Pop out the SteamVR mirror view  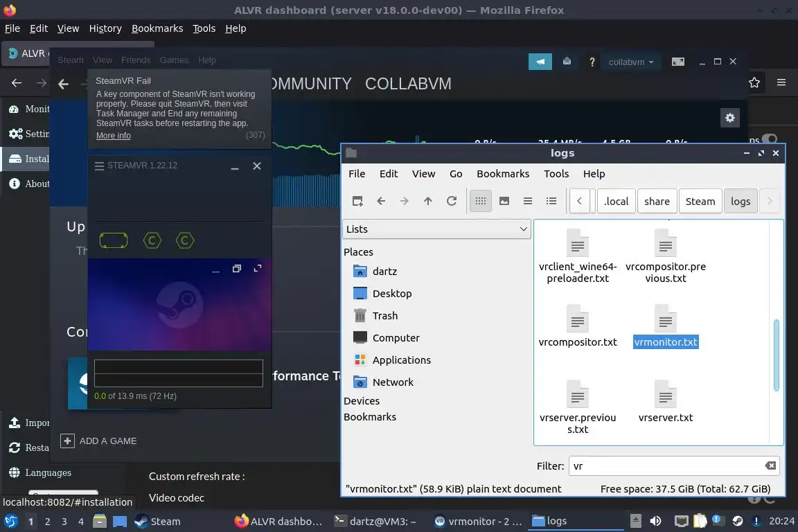pos(237,269)
